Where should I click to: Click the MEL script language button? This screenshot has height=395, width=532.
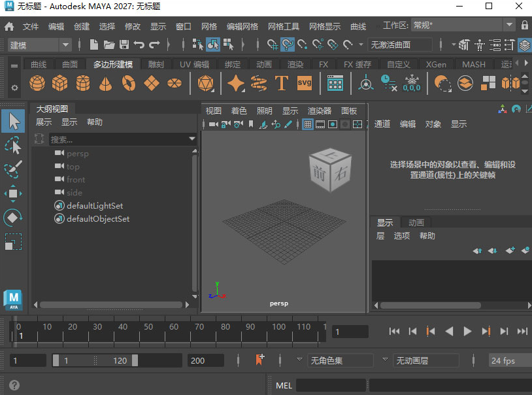click(x=284, y=385)
